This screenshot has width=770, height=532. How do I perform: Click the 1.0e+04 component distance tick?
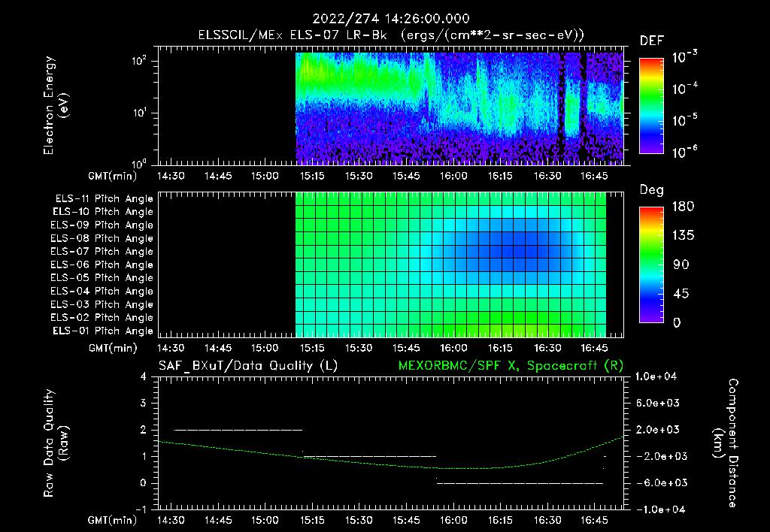click(656, 376)
